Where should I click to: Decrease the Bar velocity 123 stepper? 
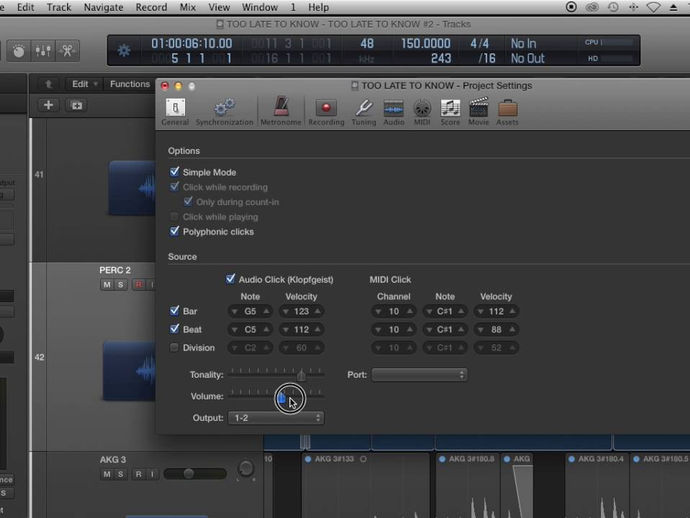click(285, 311)
